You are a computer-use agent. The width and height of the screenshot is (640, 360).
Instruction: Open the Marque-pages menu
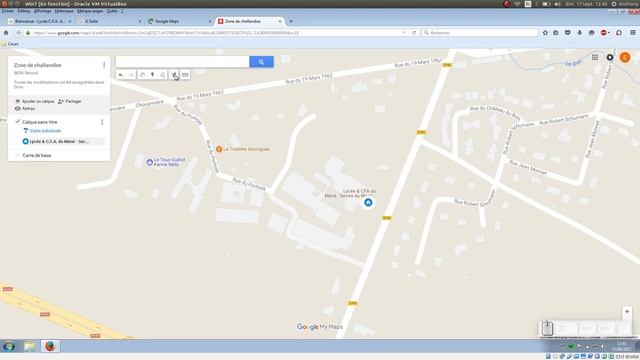click(x=90, y=11)
